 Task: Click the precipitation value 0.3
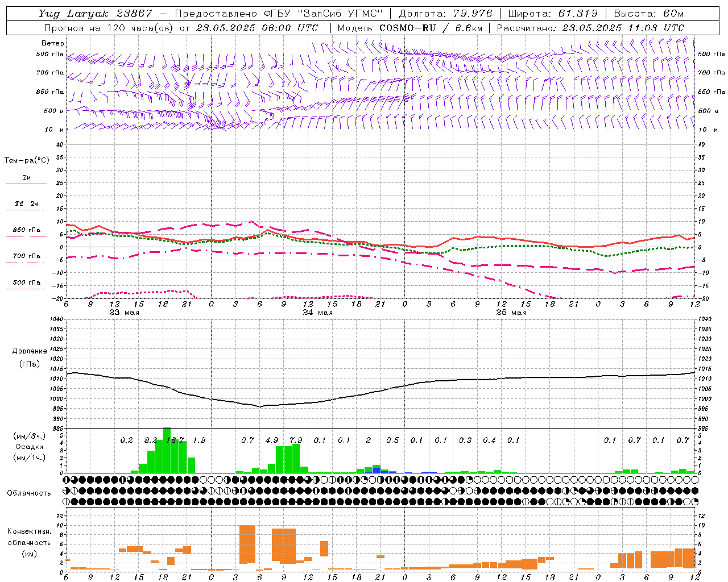465,440
